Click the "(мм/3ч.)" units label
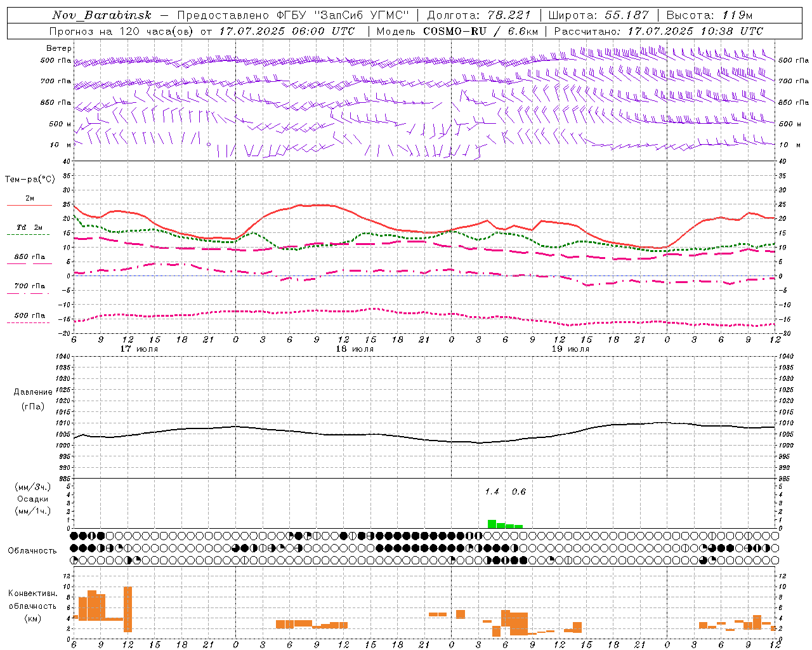 coord(32,487)
